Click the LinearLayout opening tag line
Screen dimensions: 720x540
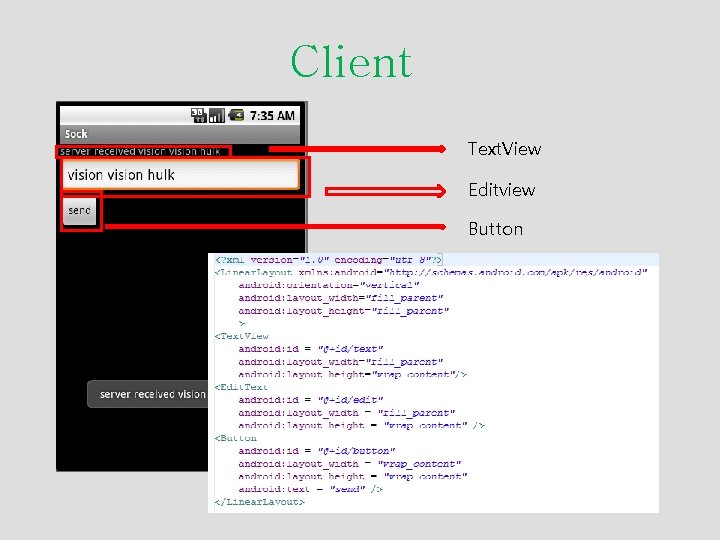tap(431, 273)
